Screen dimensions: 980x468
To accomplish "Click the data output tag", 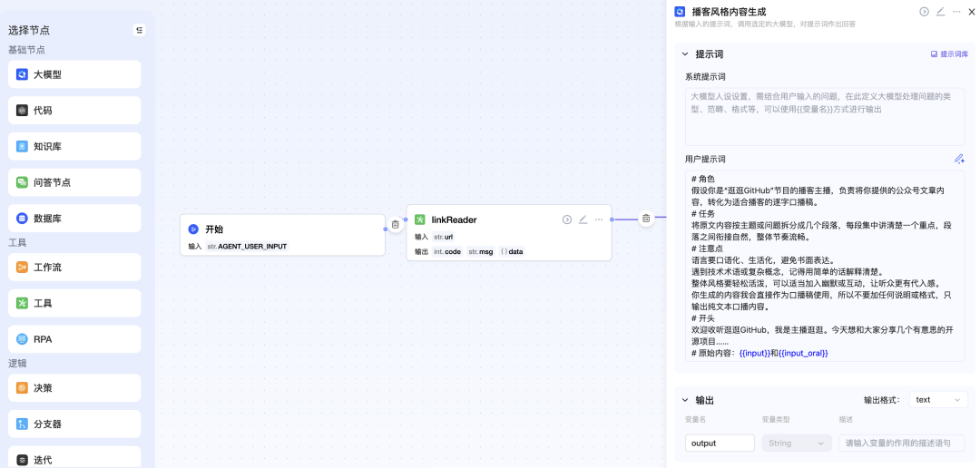I will 512,252.
